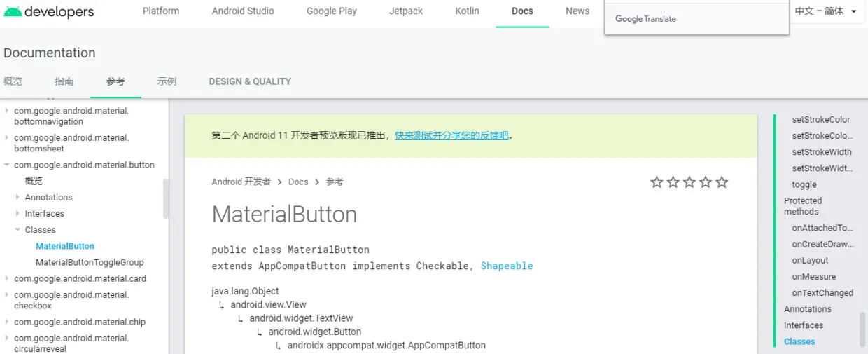
Task: Rate the page two stars
Action: tap(673, 182)
